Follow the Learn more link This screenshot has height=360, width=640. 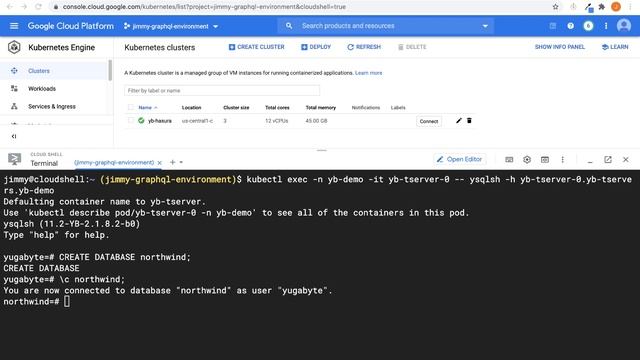click(369, 73)
